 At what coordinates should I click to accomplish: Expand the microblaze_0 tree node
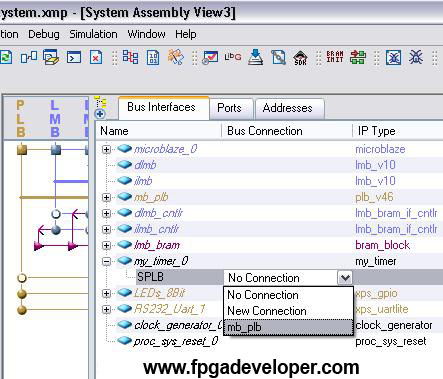pos(106,149)
